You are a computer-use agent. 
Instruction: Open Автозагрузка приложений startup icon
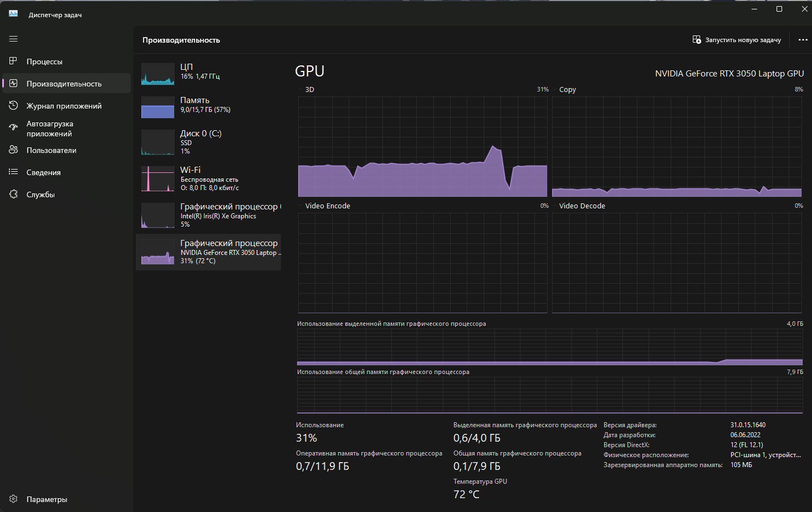[x=13, y=128]
